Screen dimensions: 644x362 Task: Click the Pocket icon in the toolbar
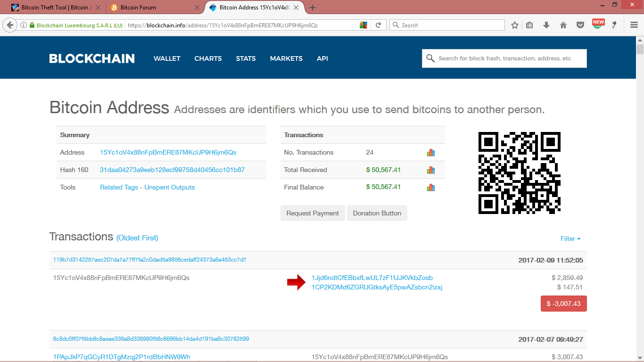[x=580, y=25]
